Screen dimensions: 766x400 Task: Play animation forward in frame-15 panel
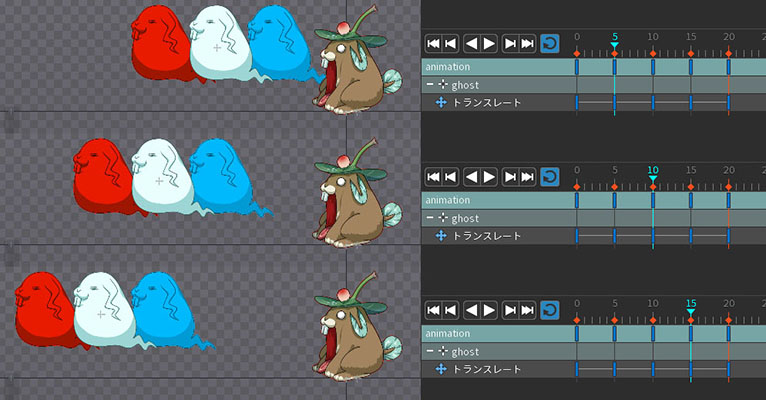click(489, 310)
